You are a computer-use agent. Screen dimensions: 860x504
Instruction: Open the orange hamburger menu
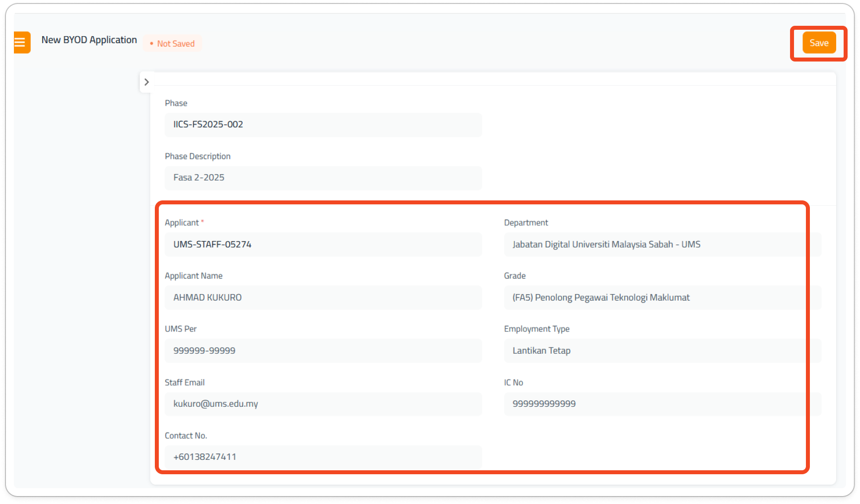[x=21, y=43]
